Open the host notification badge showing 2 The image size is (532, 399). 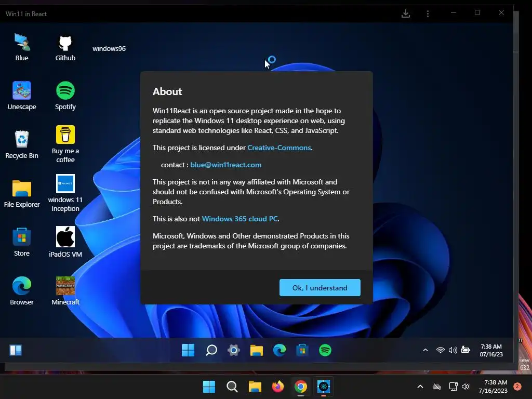click(x=517, y=387)
